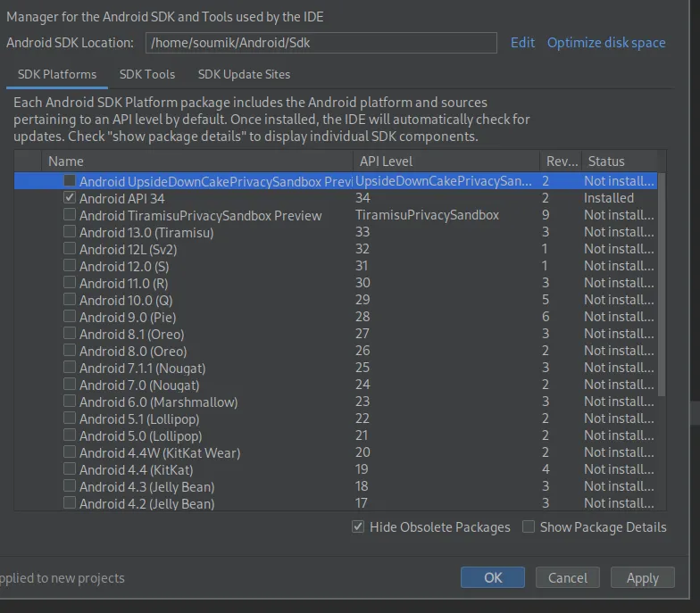This screenshot has width=700, height=613.
Task: Check the Android 12L (Sv2) checkbox
Action: tap(70, 249)
